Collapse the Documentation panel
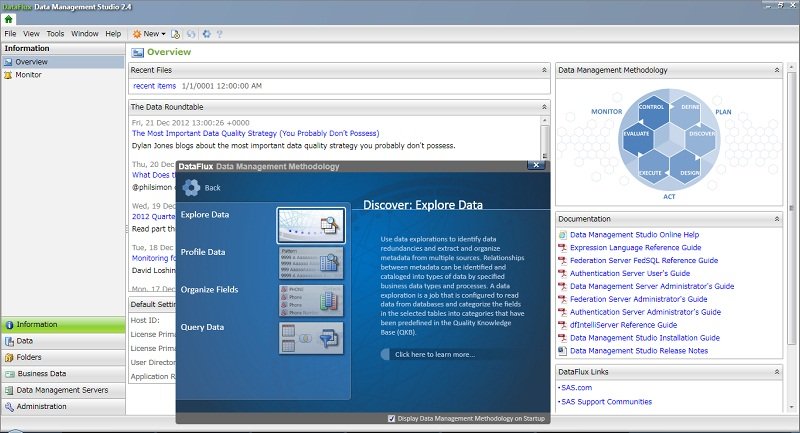This screenshot has height=433, width=800. [777, 219]
